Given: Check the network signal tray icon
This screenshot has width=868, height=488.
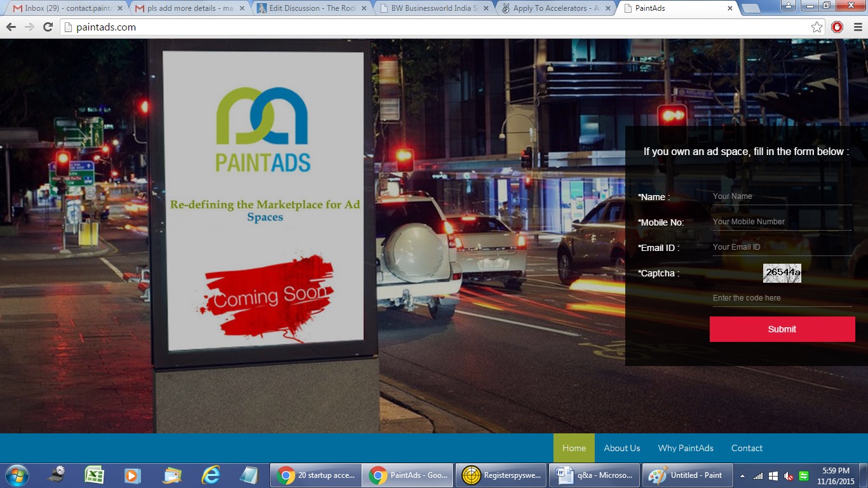Looking at the screenshot, I should [x=758, y=476].
